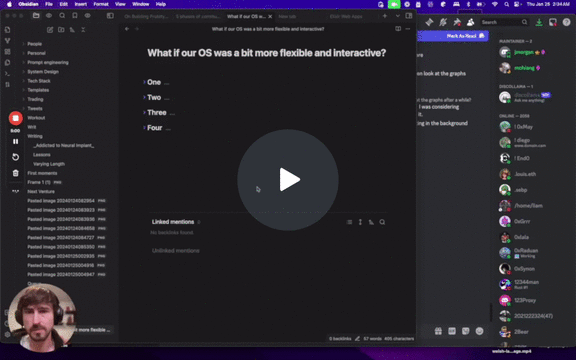The image size is (576, 360).
Task: Open Discord threads icon
Action: 429,22
